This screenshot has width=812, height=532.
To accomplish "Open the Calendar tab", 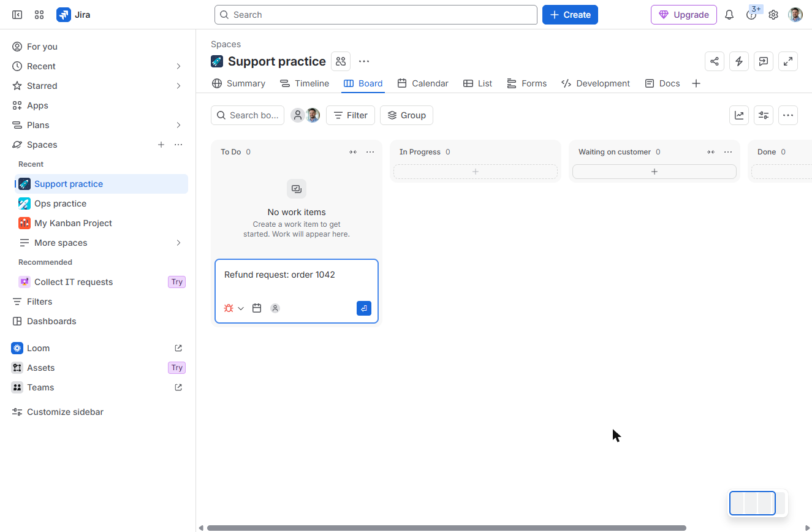I will 423,83.
